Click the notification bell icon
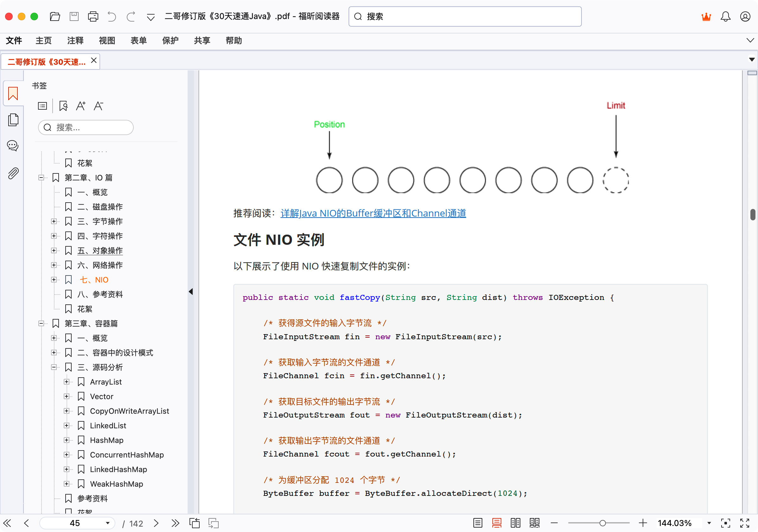Viewport: 758px width, 532px height. [x=725, y=16]
